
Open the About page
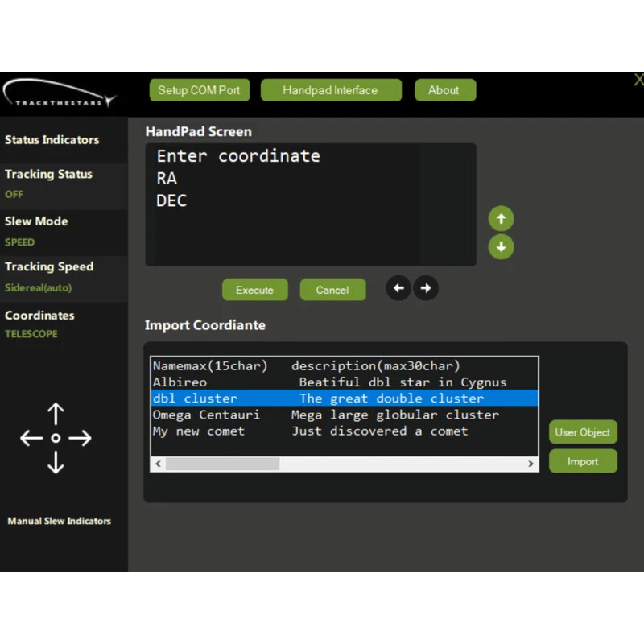pyautogui.click(x=444, y=90)
